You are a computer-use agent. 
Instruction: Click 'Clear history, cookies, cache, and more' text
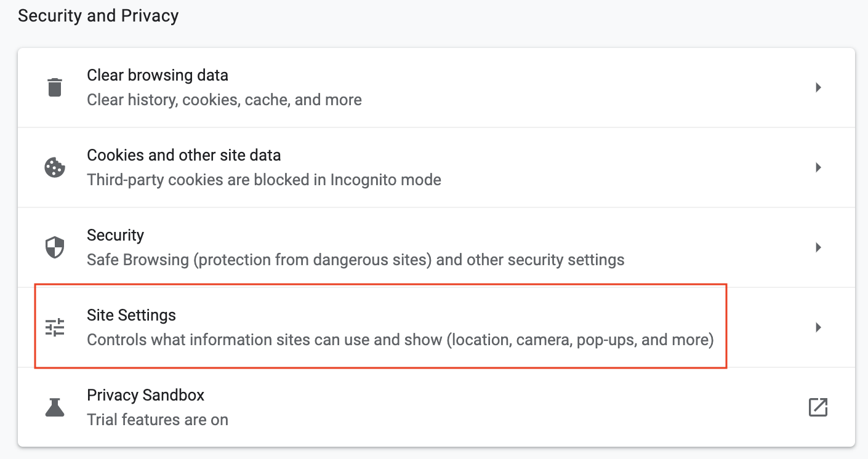click(x=224, y=100)
